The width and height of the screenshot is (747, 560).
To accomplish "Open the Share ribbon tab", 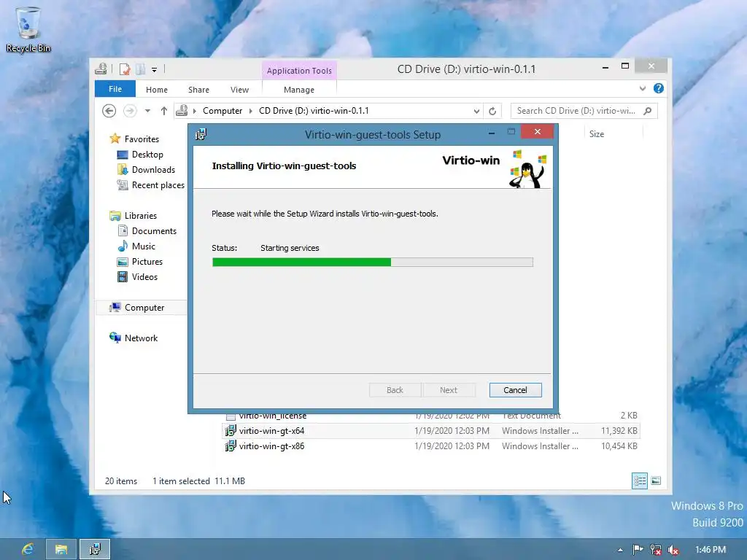I will tap(198, 90).
